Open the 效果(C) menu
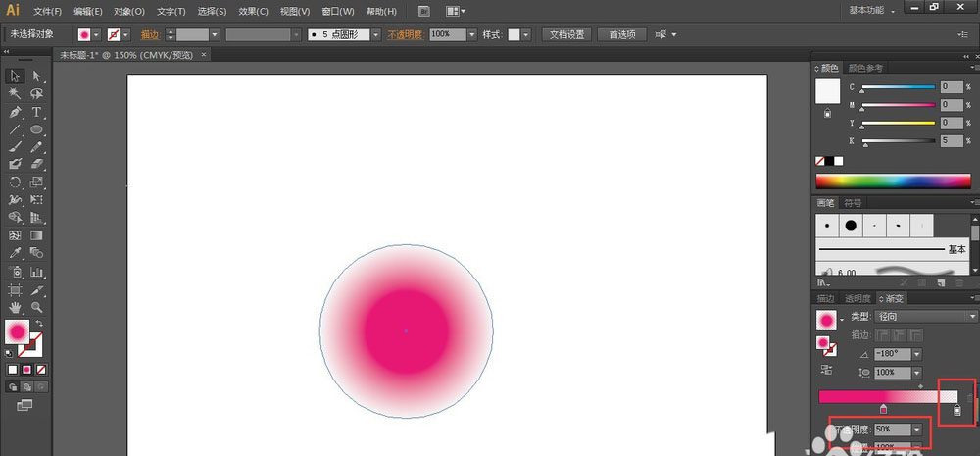Screen dimensions: 980x456 253,11
